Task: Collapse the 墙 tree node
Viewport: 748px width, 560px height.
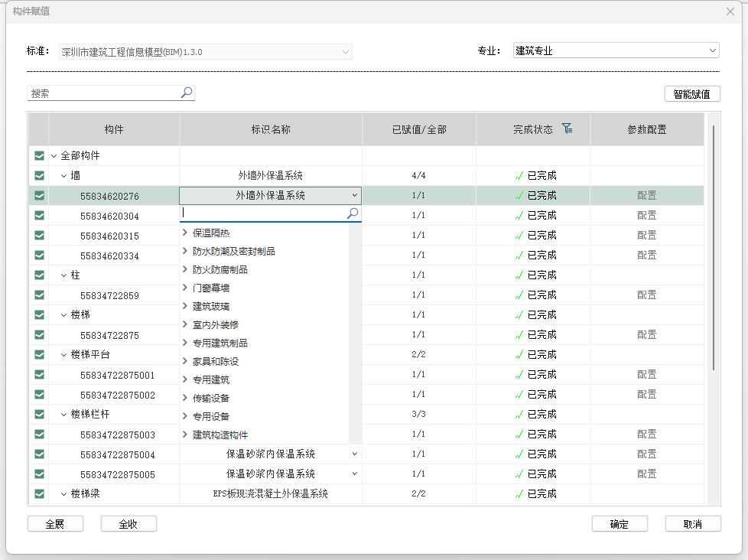Action: click(x=64, y=176)
